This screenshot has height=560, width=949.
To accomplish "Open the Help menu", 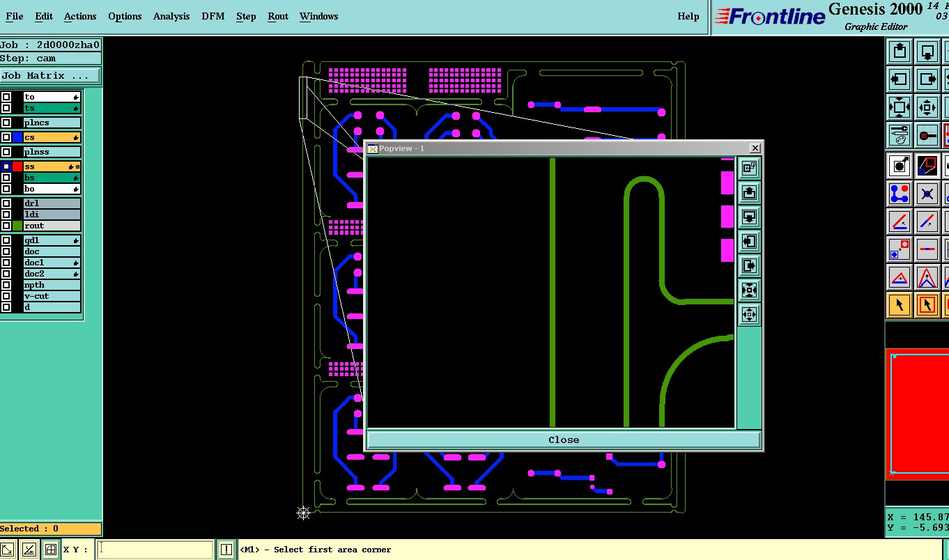I will (x=688, y=16).
